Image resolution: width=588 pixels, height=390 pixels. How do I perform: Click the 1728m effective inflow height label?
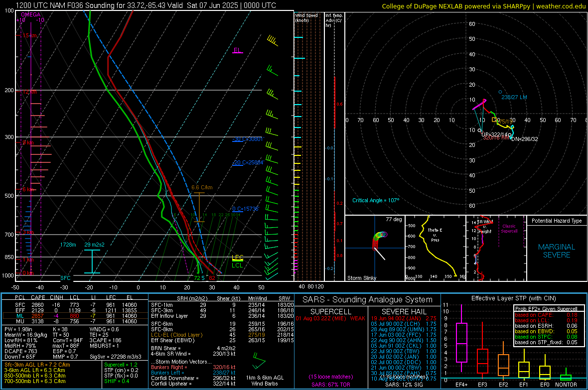68,245
